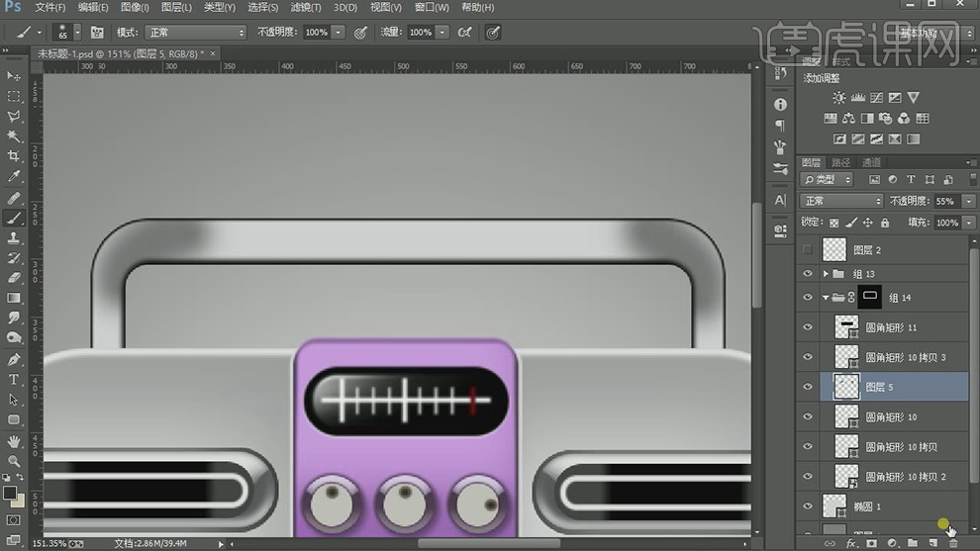Select the Rounded Rectangle shape tool
The height and width of the screenshot is (551, 980).
[13, 419]
